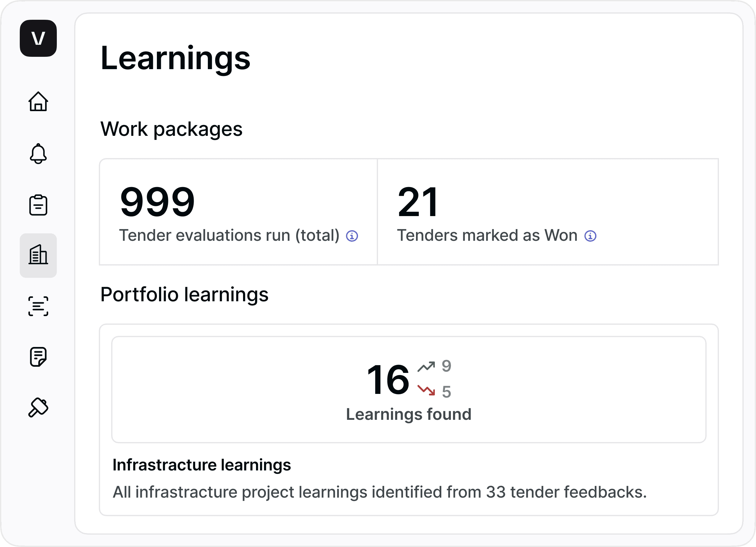Click the V logo in the sidebar
Viewport: 756px width, 547px height.
[38, 38]
